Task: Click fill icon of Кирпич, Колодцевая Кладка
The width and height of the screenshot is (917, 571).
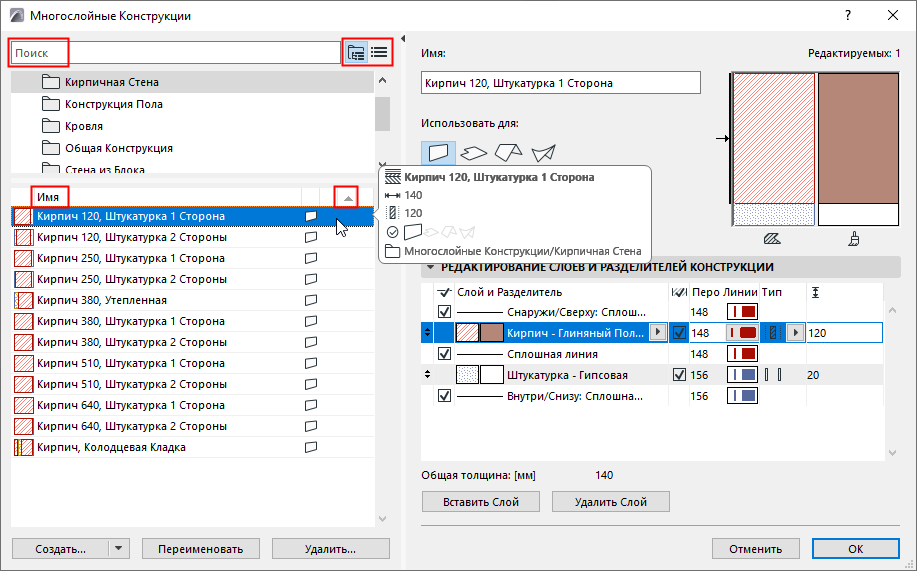Action: tap(23, 448)
